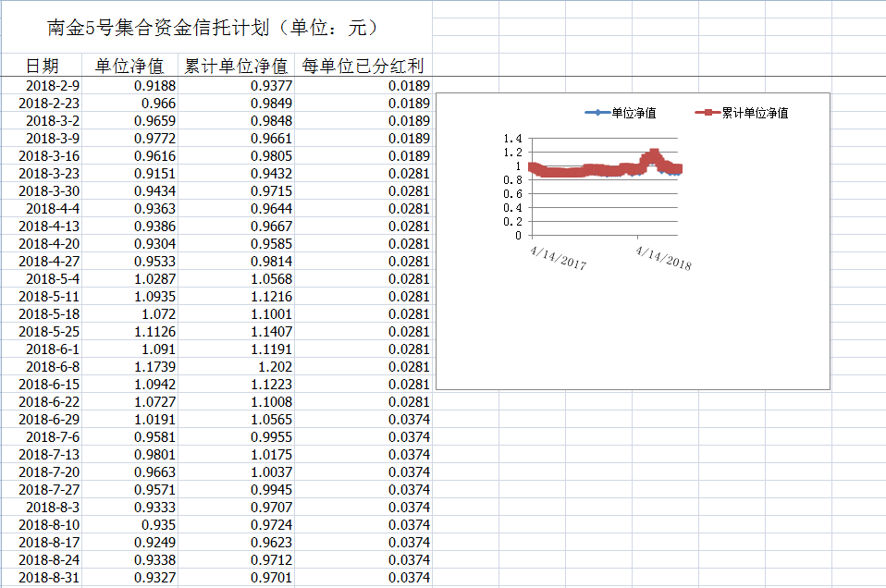Image resolution: width=886 pixels, height=588 pixels.
Task: Select cell with value 0.9304
Action: pos(130,243)
